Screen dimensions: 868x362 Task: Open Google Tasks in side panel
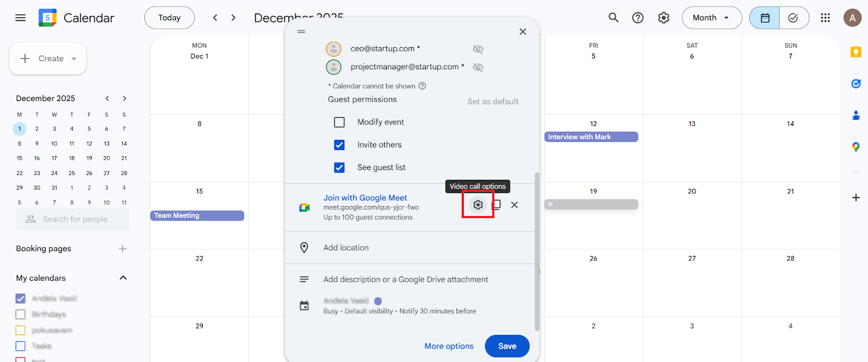pyautogui.click(x=856, y=83)
